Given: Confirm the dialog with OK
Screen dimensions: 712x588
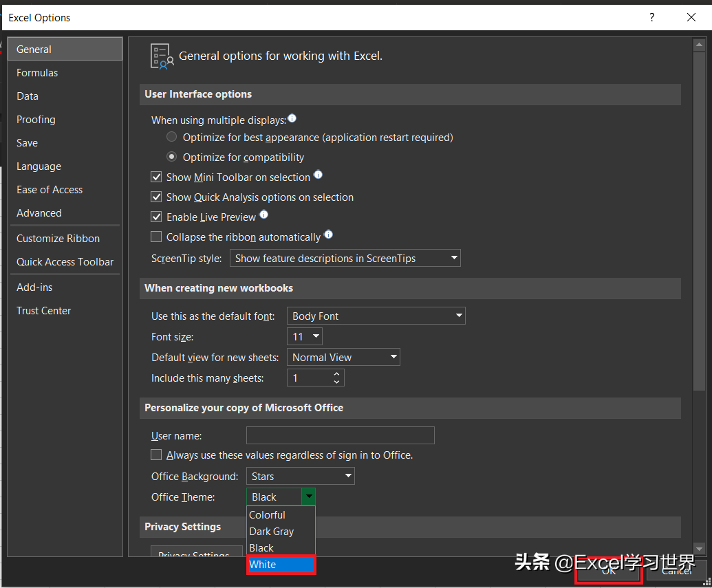Looking at the screenshot, I should pos(609,571).
